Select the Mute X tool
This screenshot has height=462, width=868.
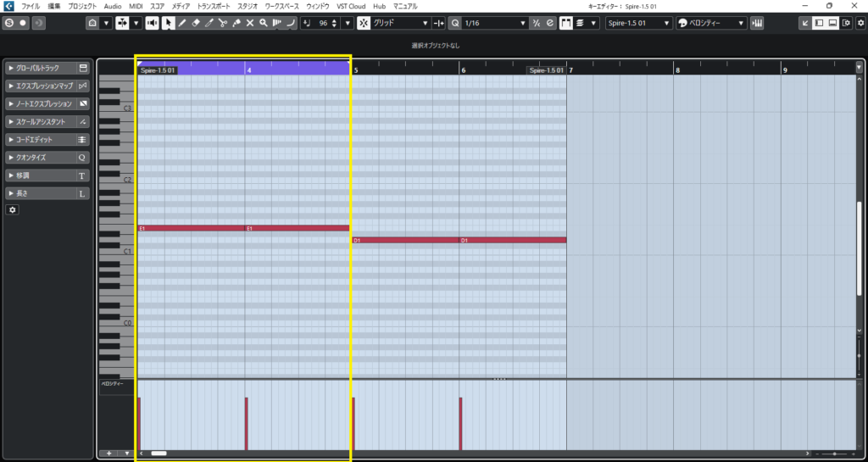click(x=250, y=23)
